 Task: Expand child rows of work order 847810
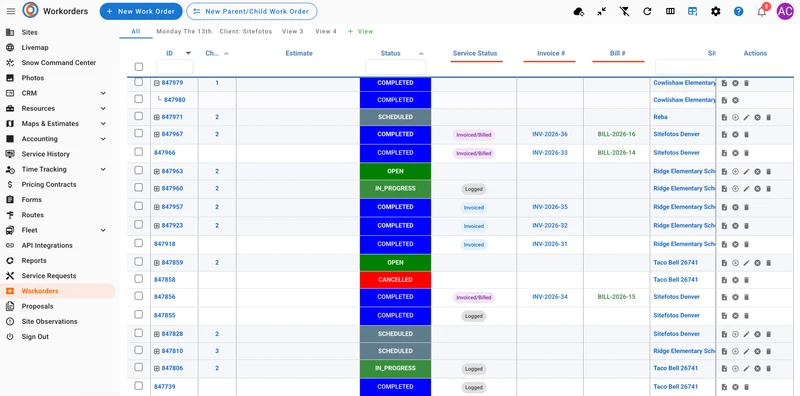click(157, 352)
